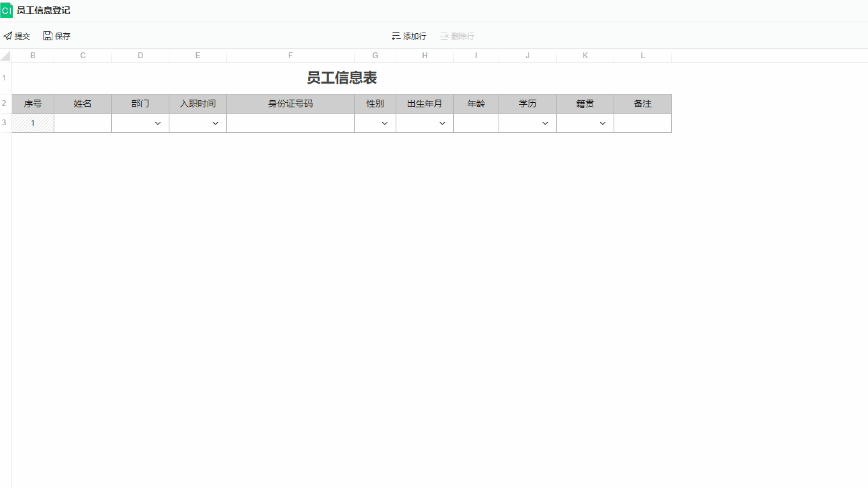
Task: Click the 身份证号码 ID number cell
Action: [x=290, y=123]
